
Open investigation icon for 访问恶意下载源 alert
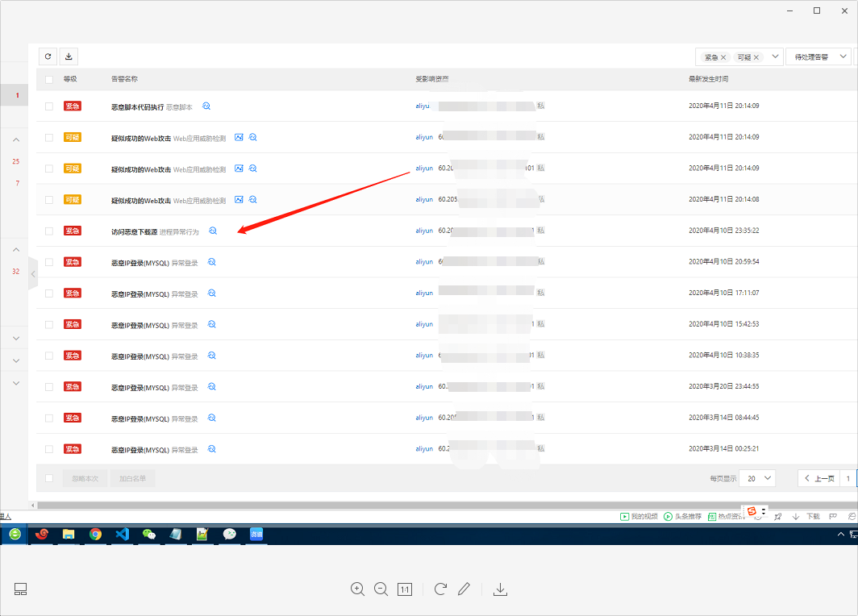coord(213,231)
